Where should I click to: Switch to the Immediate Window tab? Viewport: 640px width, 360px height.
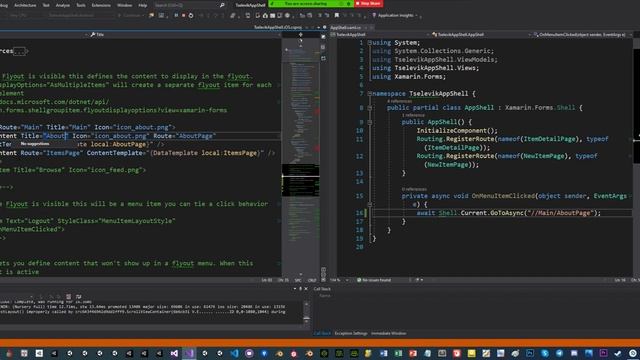pyautogui.click(x=389, y=333)
